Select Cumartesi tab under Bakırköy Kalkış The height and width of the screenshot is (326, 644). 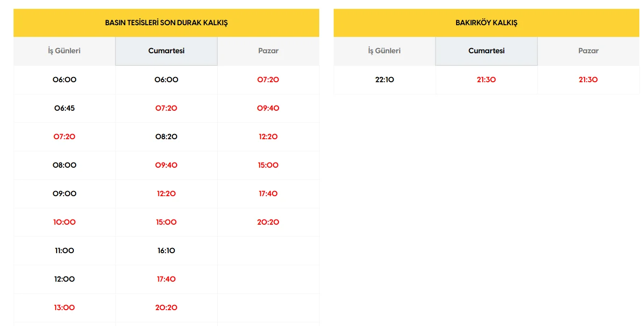click(x=487, y=51)
